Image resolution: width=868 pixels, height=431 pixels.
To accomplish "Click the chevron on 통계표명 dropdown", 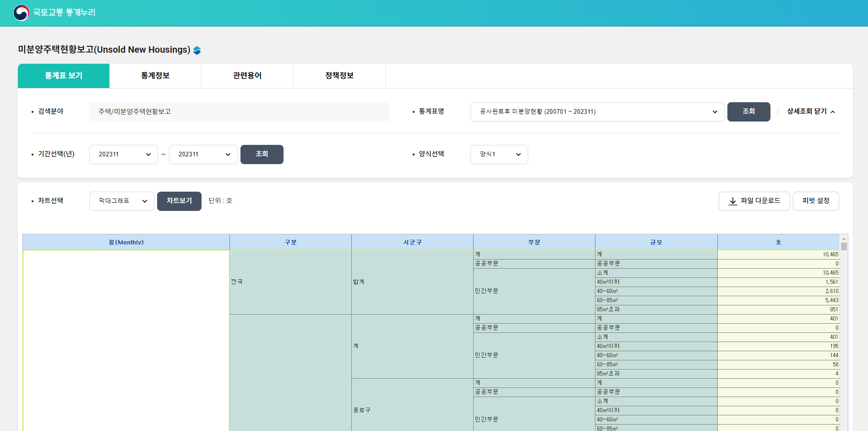I will [x=715, y=111].
